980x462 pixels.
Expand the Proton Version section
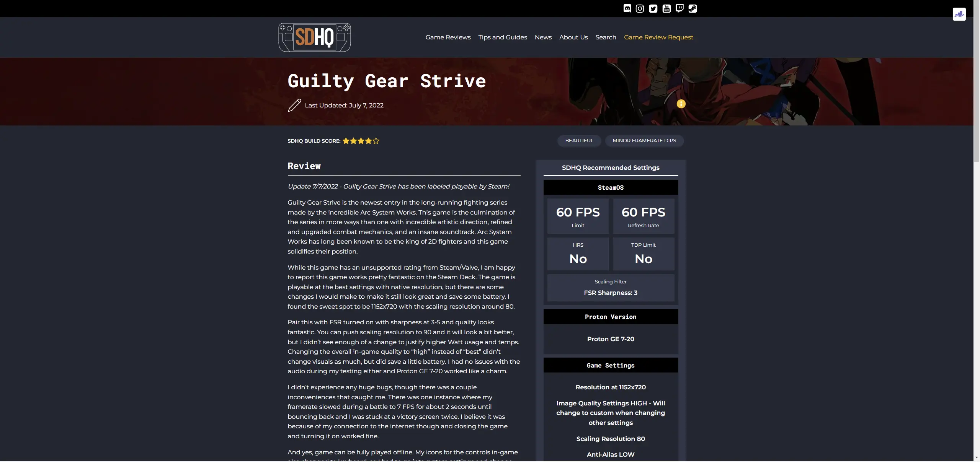pos(611,317)
